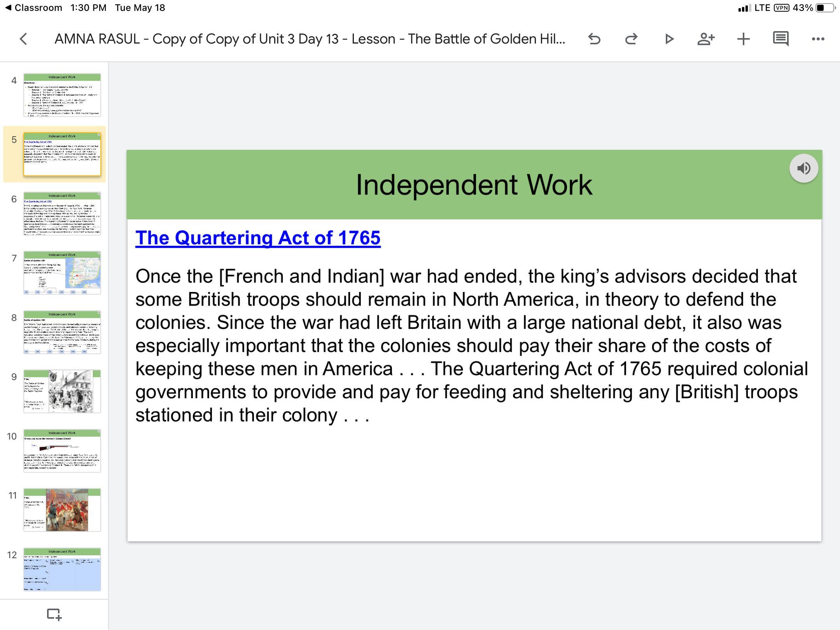Select slide 12 thumbnail with blue table
The height and width of the screenshot is (630, 840).
pyautogui.click(x=62, y=569)
